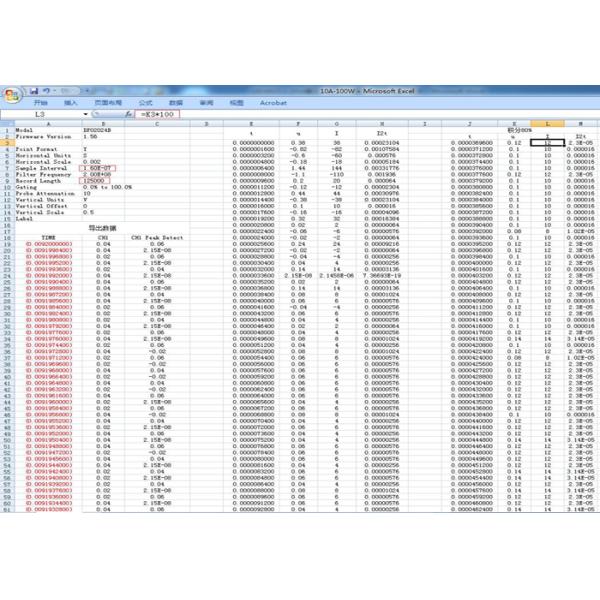Select column L header
600x600 pixels.
pos(548,124)
